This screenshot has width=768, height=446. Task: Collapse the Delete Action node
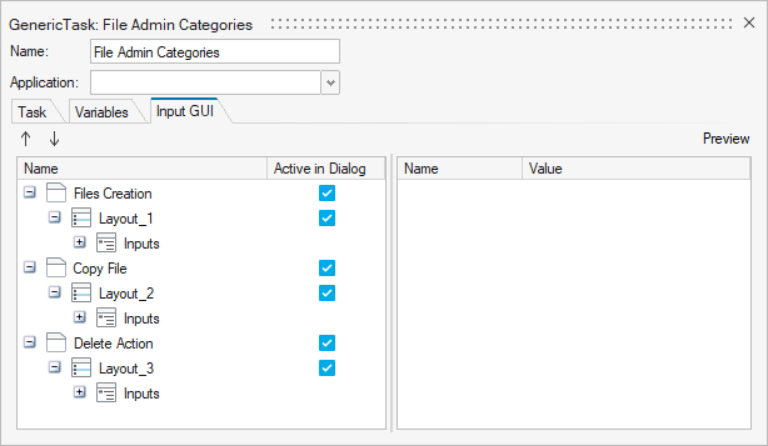(30, 342)
